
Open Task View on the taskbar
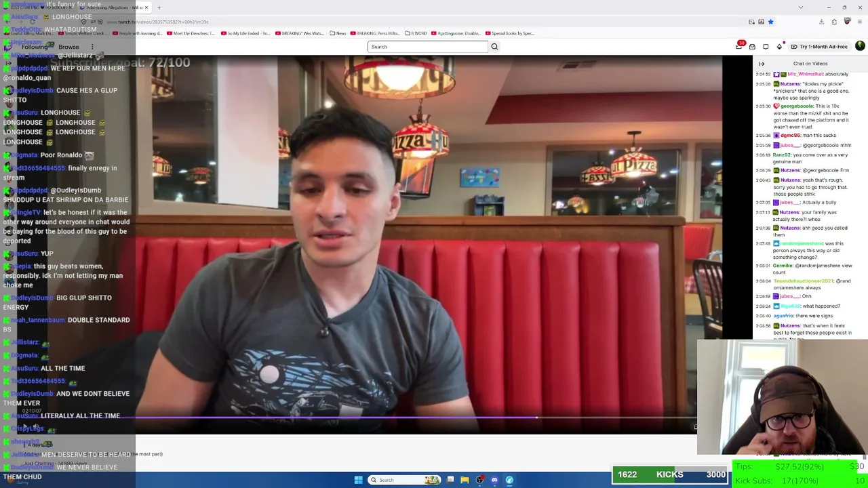tap(450, 480)
